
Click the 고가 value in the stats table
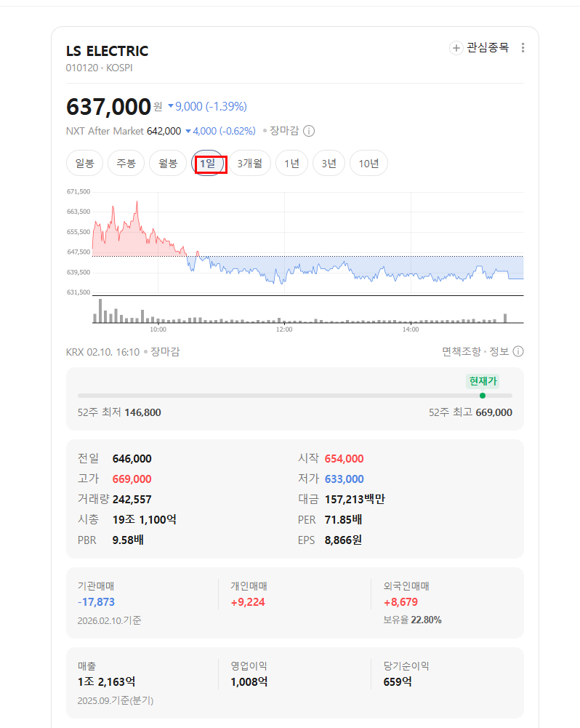[x=132, y=479]
